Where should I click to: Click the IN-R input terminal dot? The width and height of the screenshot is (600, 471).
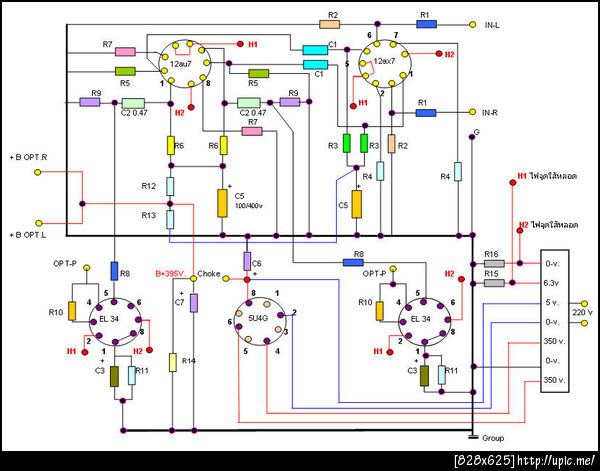(473, 112)
